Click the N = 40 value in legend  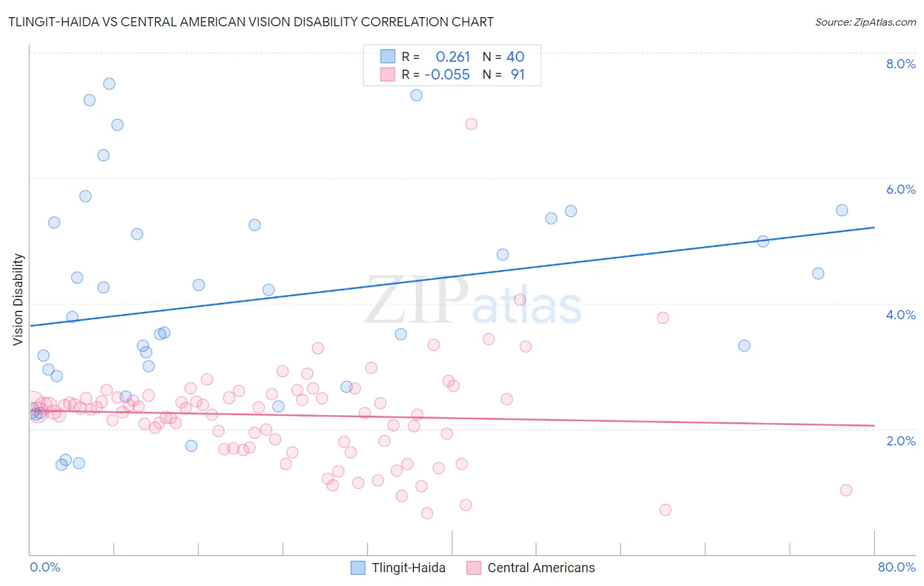(x=503, y=56)
